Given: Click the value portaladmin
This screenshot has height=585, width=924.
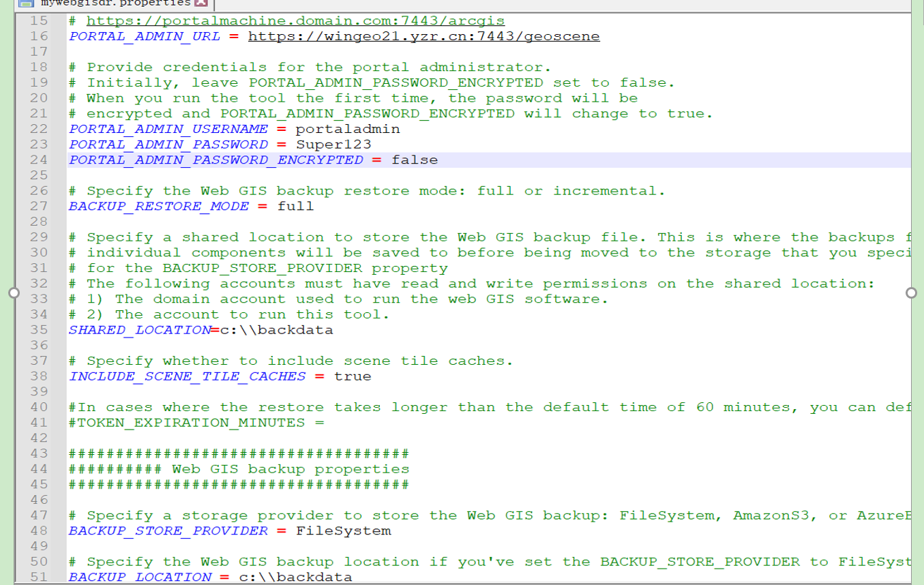Looking at the screenshot, I should click(348, 129).
